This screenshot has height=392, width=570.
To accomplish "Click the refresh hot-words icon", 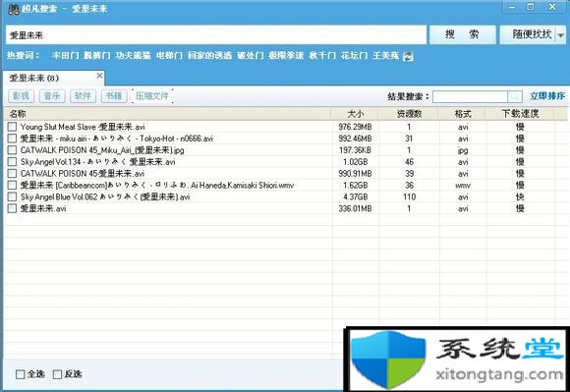I will [x=408, y=56].
